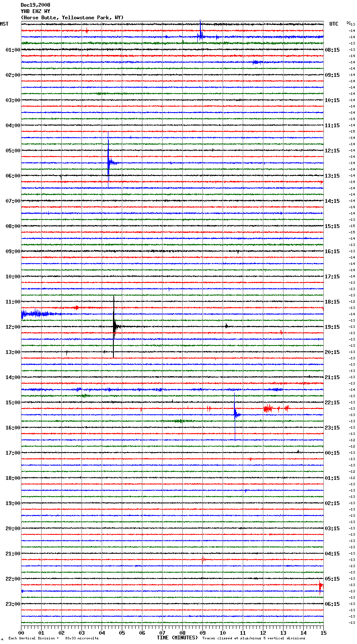This screenshot has height=644, width=357.
Task: Select the 01:00 MST time label
Action: tap(13, 50)
